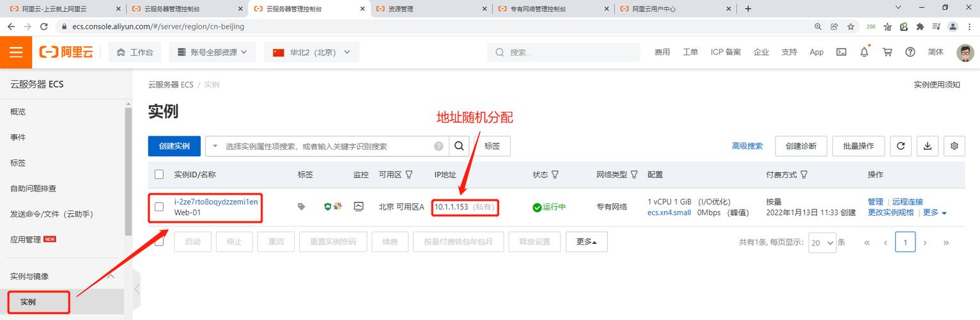This screenshot has width=980, height=320.
Task: Click the 实例使用须知 link
Action: tap(937, 84)
